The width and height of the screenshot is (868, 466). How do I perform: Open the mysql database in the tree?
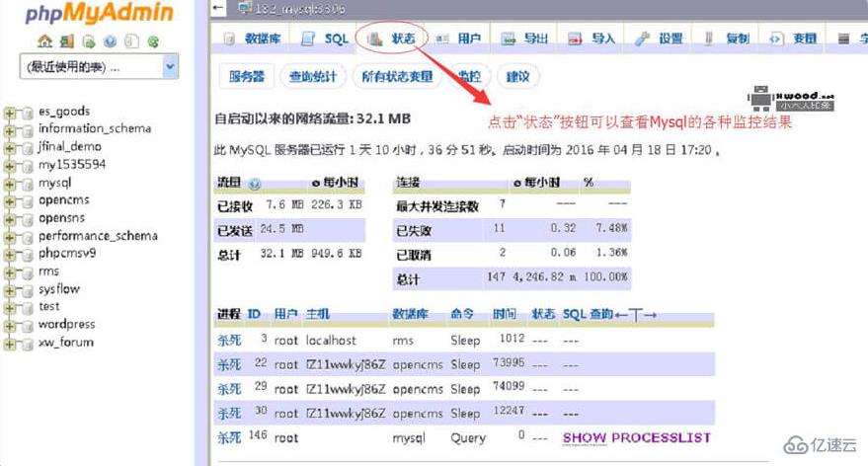[x=54, y=183]
